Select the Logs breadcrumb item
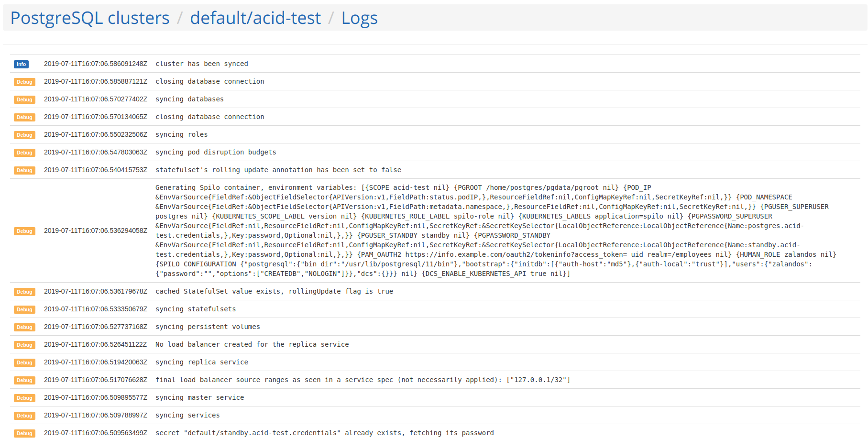 click(359, 18)
